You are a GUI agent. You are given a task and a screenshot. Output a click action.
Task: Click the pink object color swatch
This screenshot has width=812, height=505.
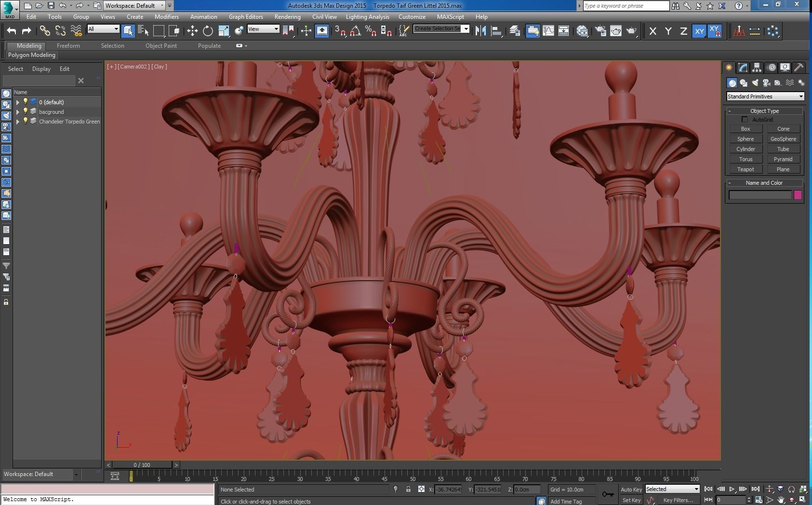coord(798,195)
